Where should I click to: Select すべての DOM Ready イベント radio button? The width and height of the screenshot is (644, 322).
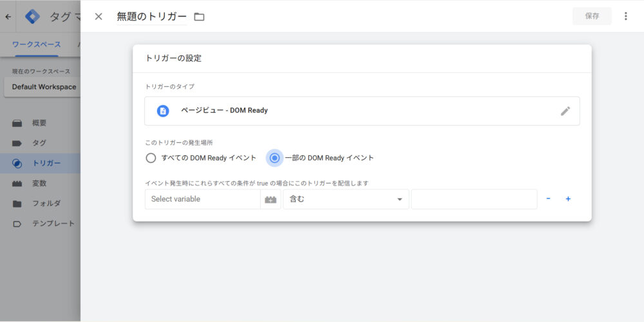(151, 158)
